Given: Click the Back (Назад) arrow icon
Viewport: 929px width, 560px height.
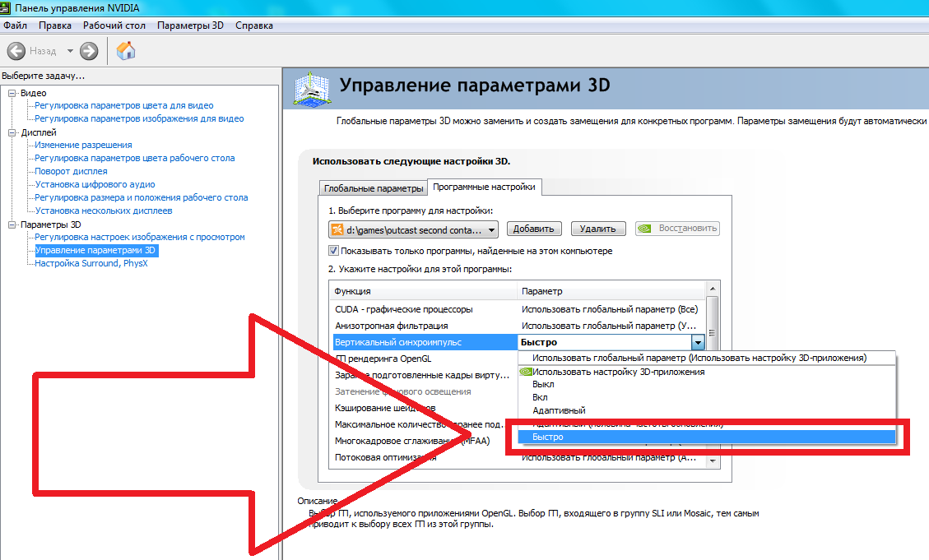Looking at the screenshot, I should click(x=16, y=51).
